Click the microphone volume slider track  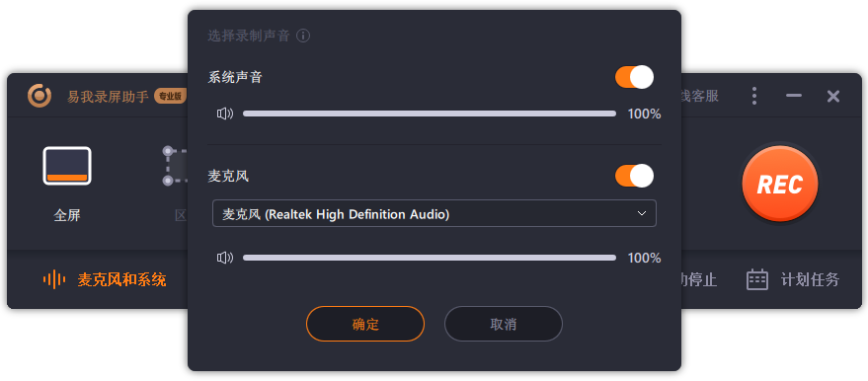coord(430,258)
